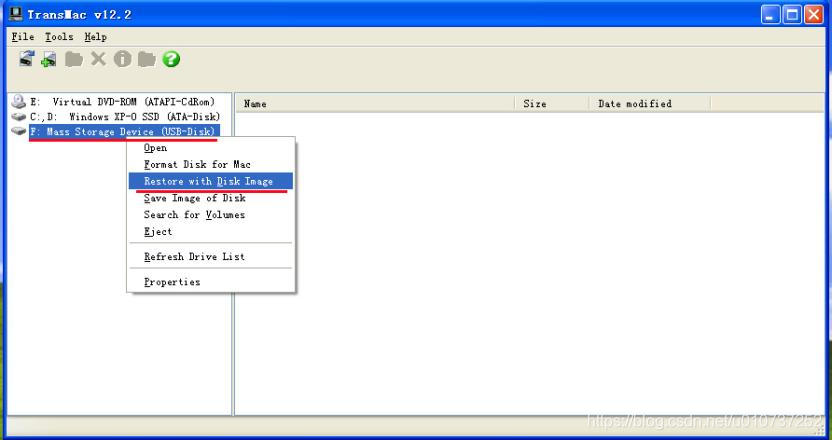Sort by the Date modified column header

click(x=649, y=103)
